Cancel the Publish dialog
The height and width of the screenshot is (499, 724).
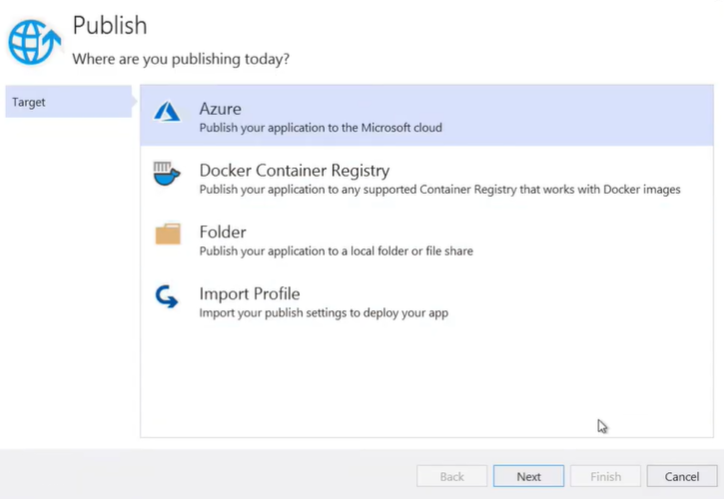point(682,476)
